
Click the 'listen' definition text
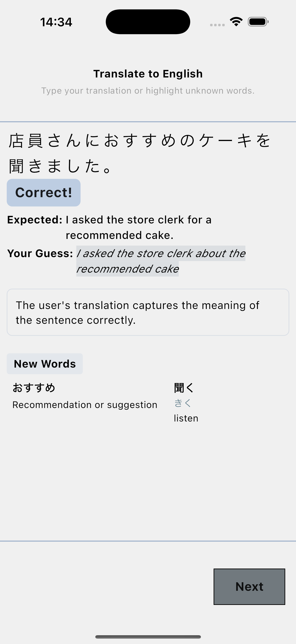coord(186,418)
